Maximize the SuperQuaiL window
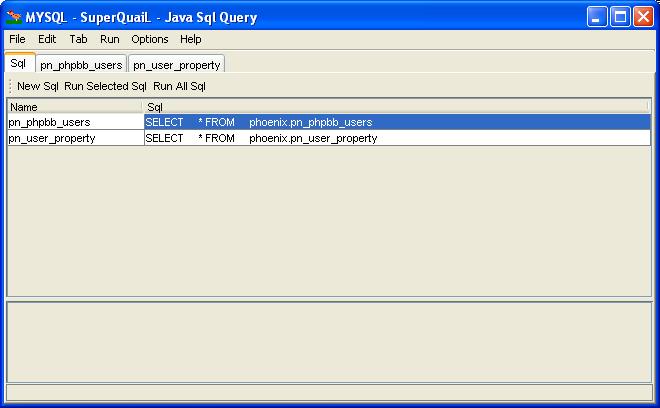Viewport: 660px width, 408px height. coord(620,17)
